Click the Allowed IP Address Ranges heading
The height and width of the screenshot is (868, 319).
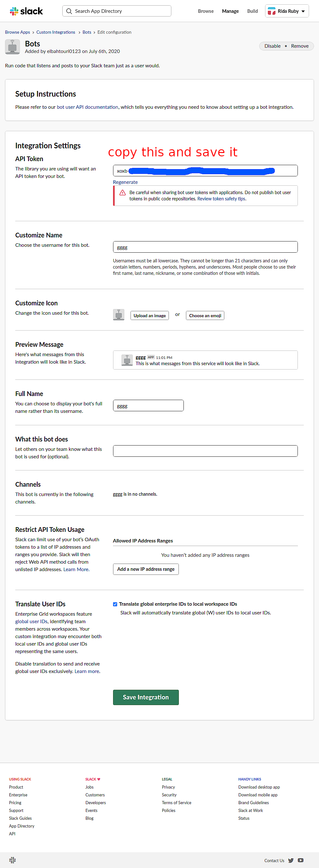(x=143, y=541)
